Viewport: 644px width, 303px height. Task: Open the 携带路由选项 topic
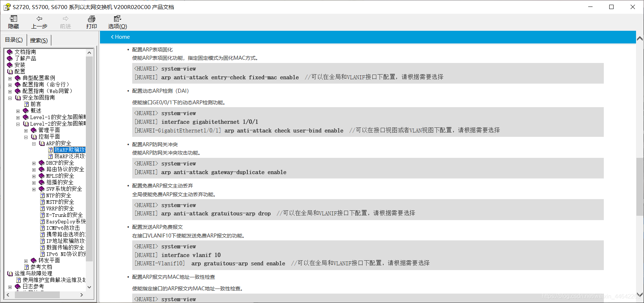pos(66,235)
